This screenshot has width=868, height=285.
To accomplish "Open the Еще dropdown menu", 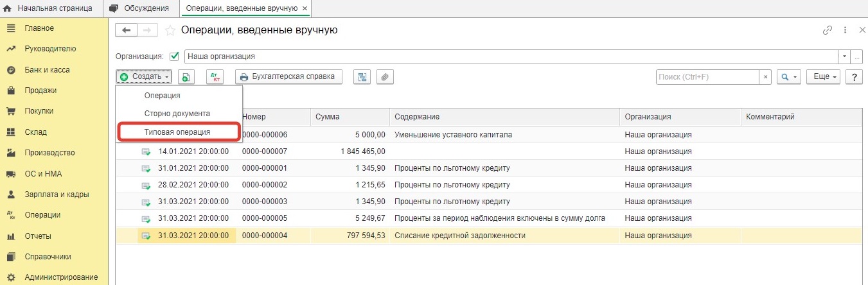I will [824, 77].
